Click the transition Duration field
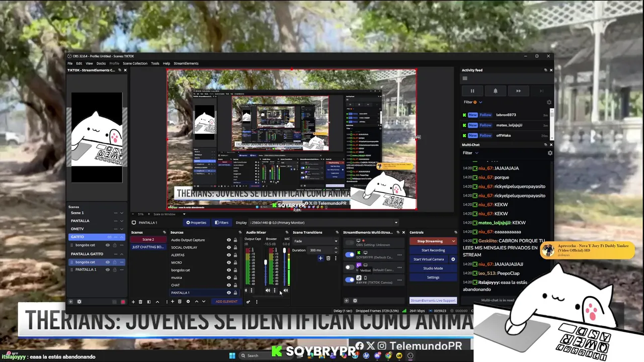644x362 pixels. (x=322, y=250)
